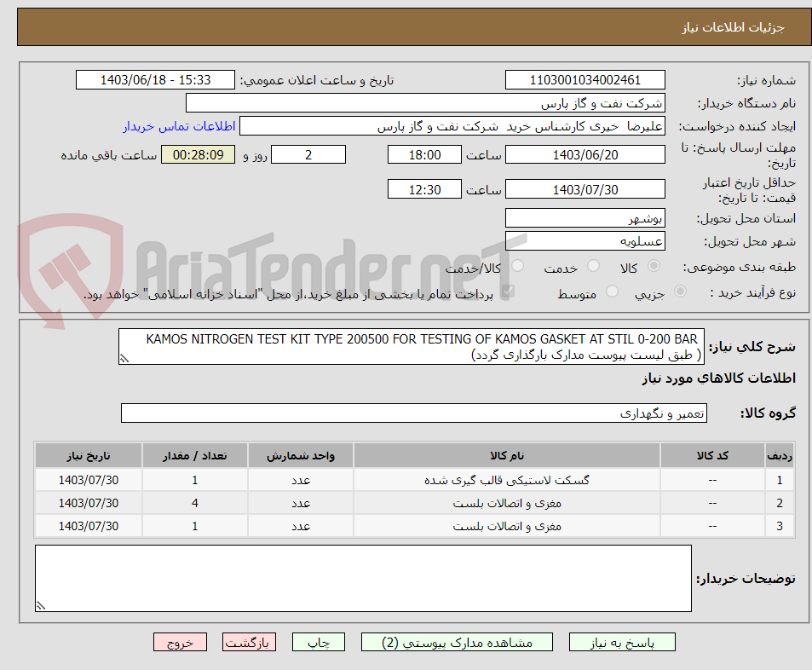Click the price validity date 1403/07/30 field
This screenshot has height=670, width=812.
pyautogui.click(x=585, y=189)
